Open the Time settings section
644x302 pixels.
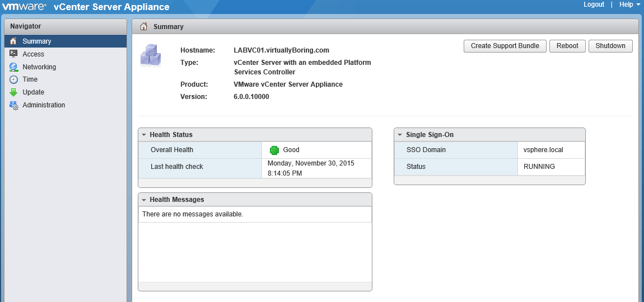(66, 79)
